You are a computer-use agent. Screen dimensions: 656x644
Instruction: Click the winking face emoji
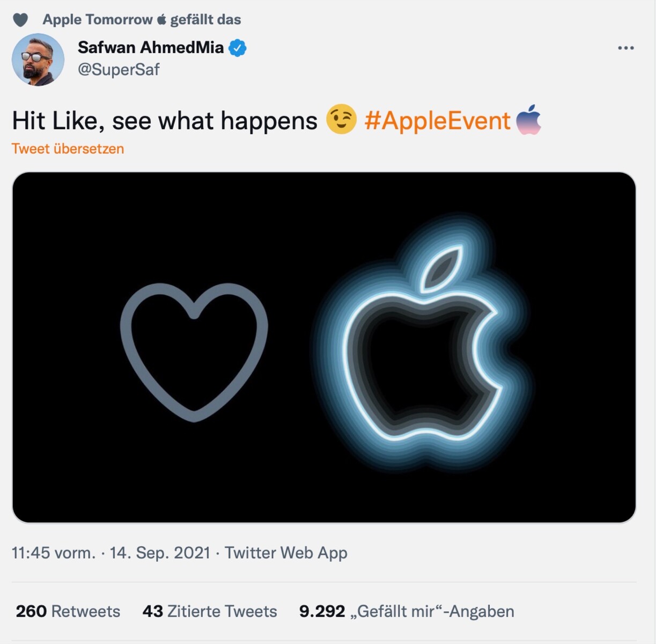pyautogui.click(x=341, y=119)
